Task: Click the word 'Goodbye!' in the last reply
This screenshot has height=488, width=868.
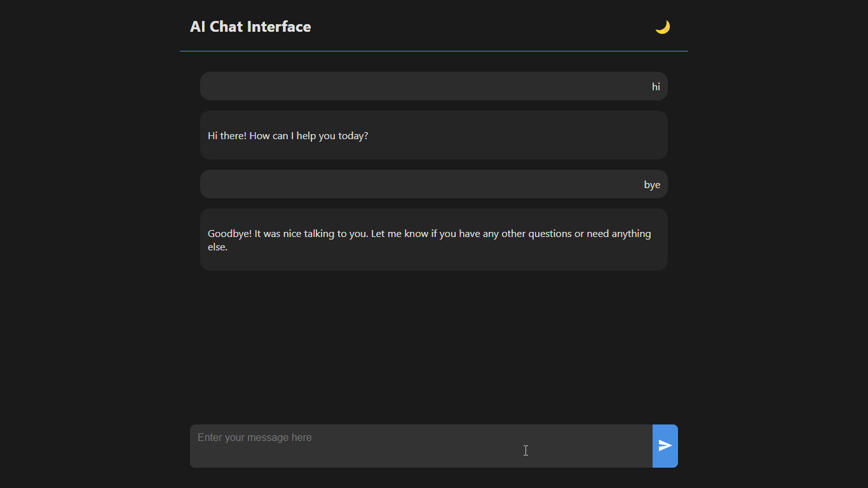Action: click(229, 234)
